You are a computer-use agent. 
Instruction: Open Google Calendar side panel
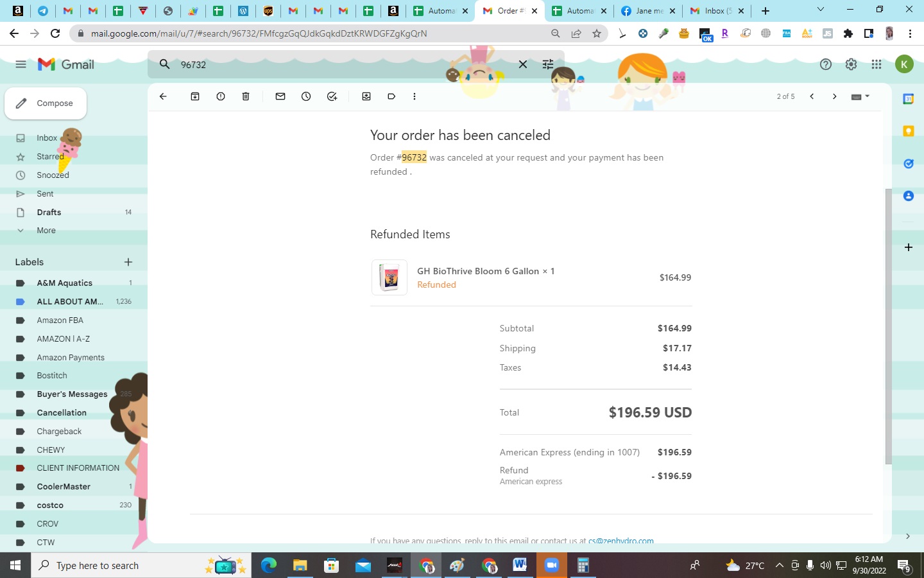(908, 99)
